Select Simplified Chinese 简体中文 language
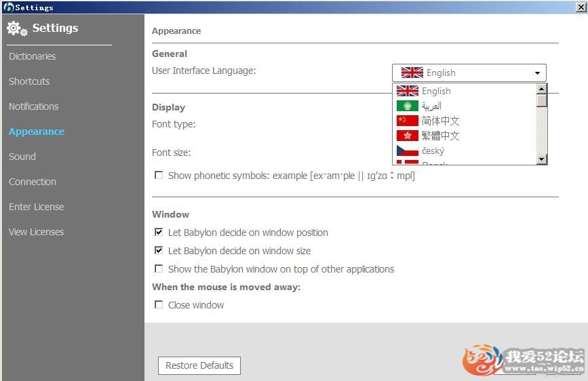This screenshot has width=588, height=381. pos(465,121)
